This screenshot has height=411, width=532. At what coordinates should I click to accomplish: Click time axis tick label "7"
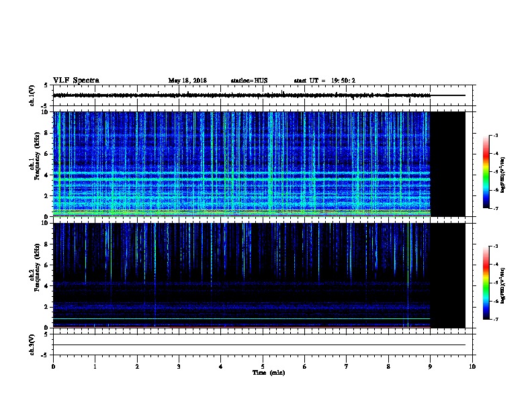(x=346, y=366)
